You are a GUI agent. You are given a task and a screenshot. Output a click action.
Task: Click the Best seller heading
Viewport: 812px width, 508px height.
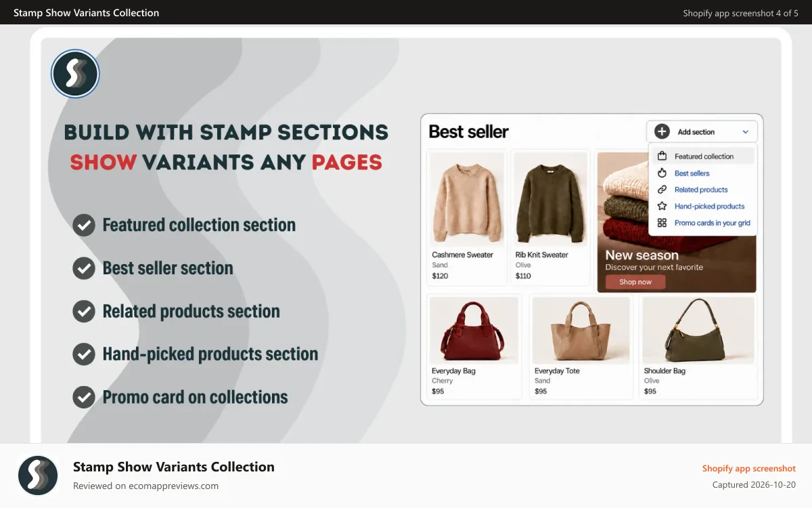[x=468, y=131]
